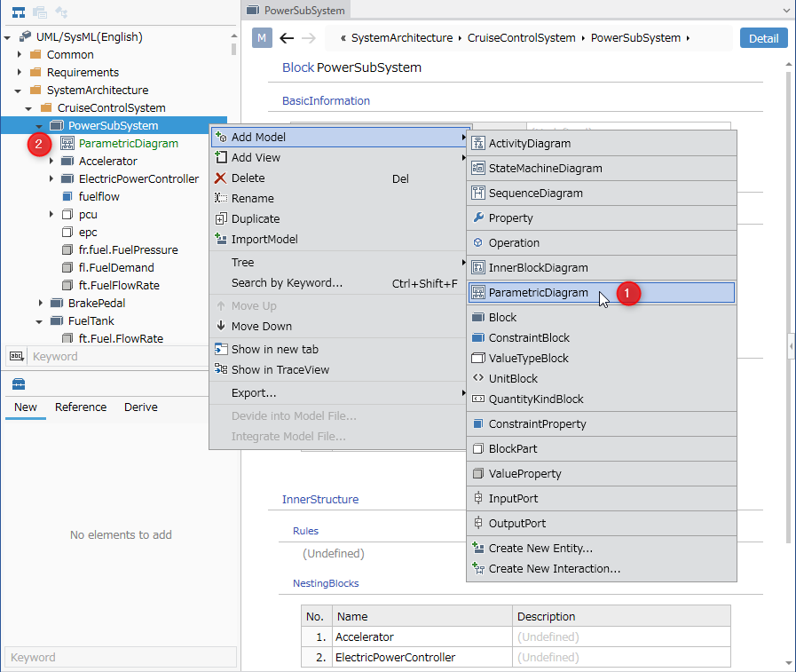This screenshot has width=796, height=672.
Task: Click ParametricDiagram icon in the model tree
Action: tap(67, 143)
